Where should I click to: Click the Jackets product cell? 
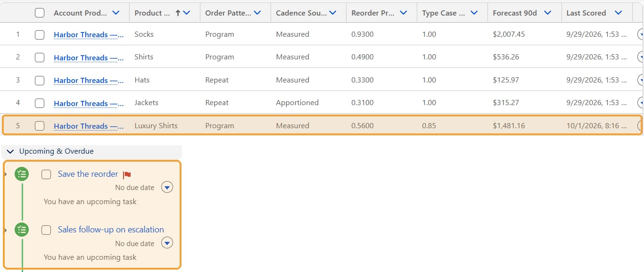click(x=146, y=103)
